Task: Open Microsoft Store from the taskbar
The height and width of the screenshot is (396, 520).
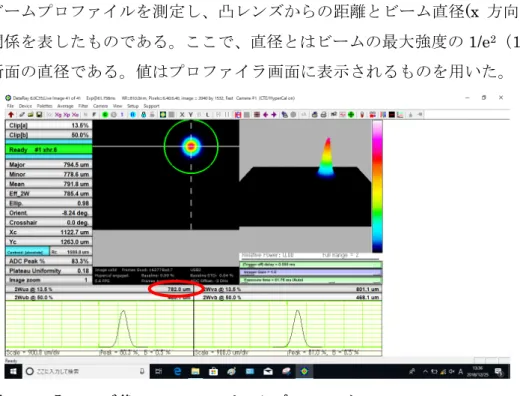Action: coord(213,371)
